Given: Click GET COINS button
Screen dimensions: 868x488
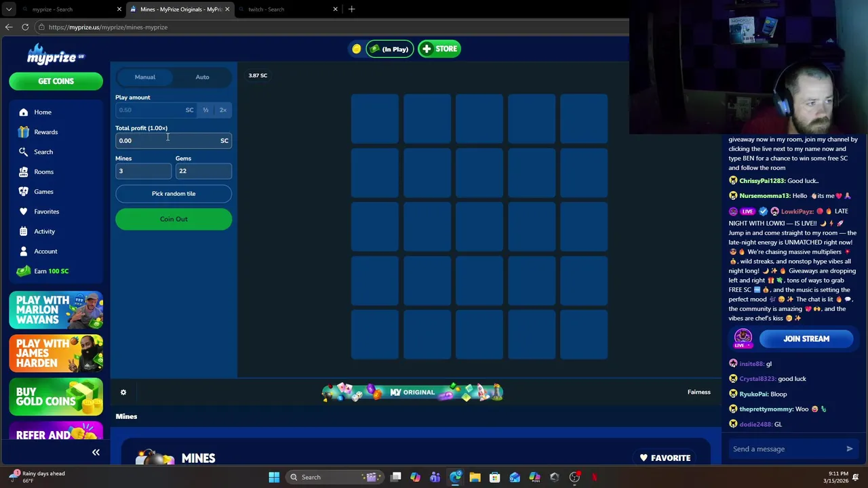Looking at the screenshot, I should tap(56, 81).
